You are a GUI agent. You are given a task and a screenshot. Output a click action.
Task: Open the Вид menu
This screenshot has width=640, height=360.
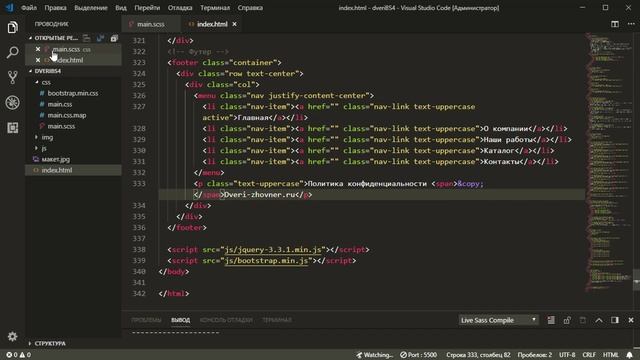coord(121,8)
